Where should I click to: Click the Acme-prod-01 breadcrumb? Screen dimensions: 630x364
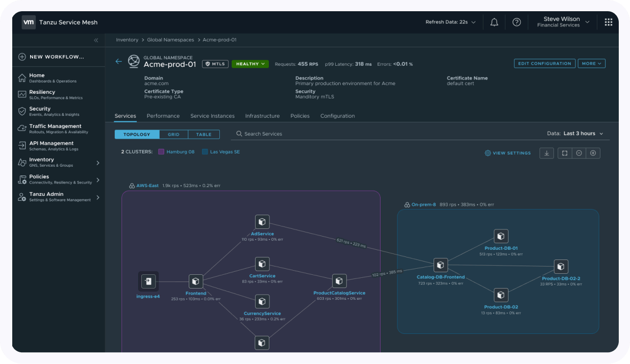(x=219, y=40)
